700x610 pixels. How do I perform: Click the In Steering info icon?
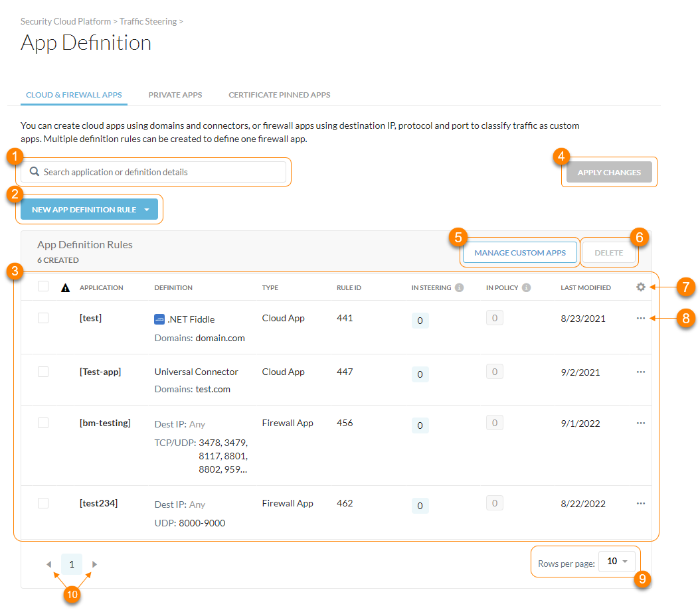tap(459, 288)
